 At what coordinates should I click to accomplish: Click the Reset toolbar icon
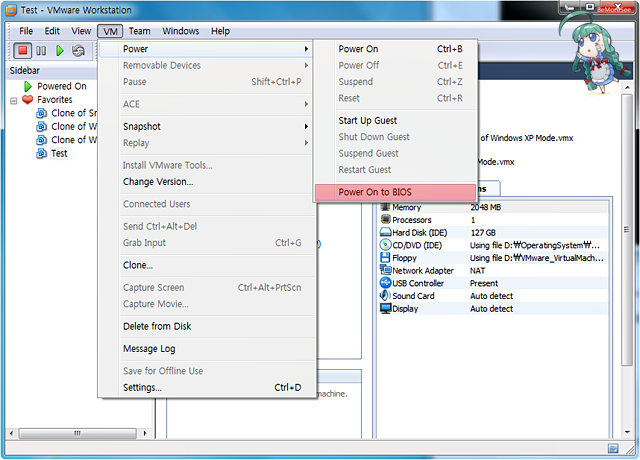coord(78,50)
